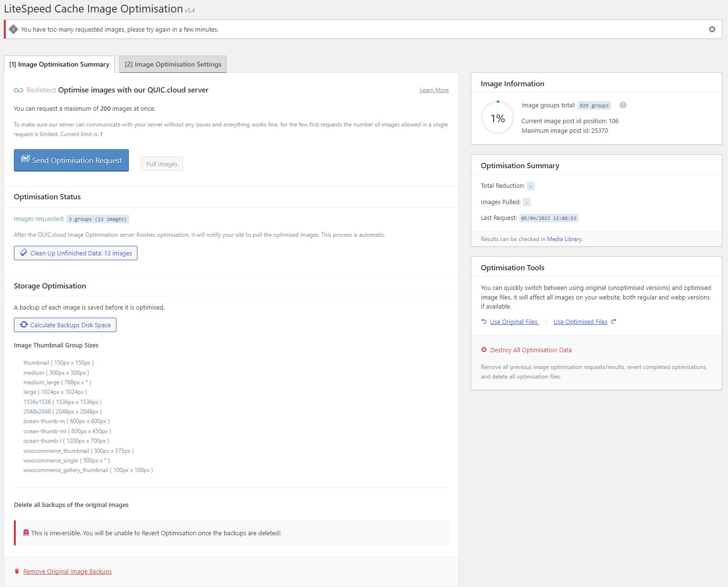Switch to Use Optimised Files

(580, 322)
